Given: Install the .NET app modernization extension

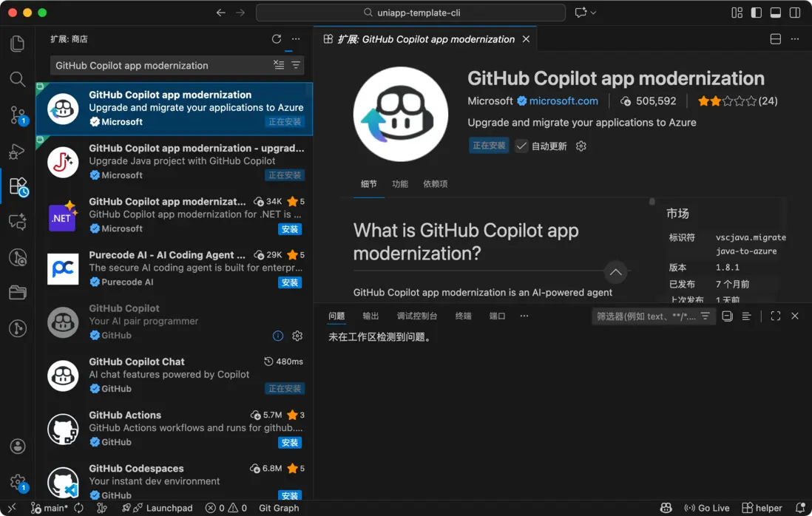Looking at the screenshot, I should (x=289, y=228).
